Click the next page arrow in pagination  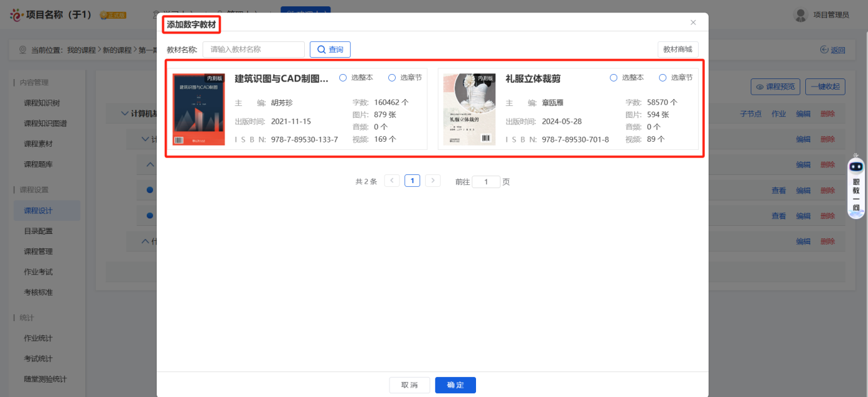point(431,180)
